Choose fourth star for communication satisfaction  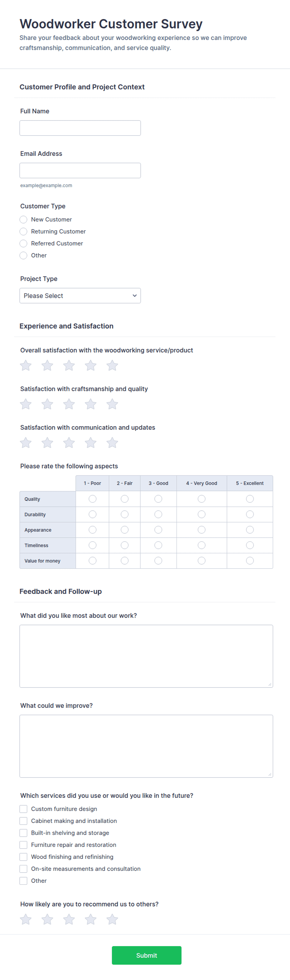(x=90, y=443)
